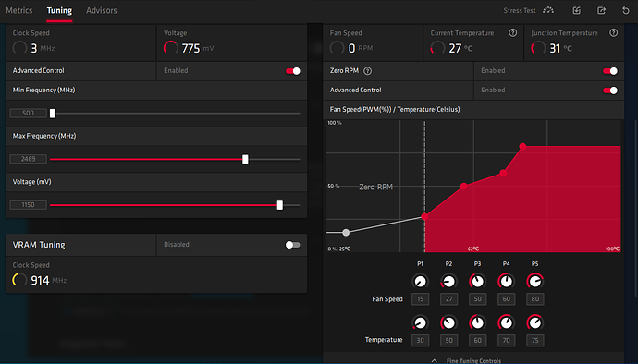This screenshot has height=364, width=638.
Task: Click the P1 Temperature knob
Action: (x=421, y=323)
